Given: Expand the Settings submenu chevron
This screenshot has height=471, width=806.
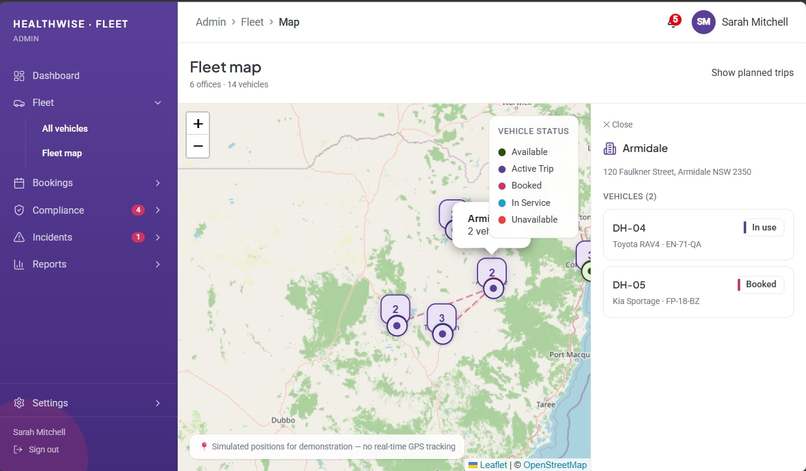Looking at the screenshot, I should tap(158, 403).
